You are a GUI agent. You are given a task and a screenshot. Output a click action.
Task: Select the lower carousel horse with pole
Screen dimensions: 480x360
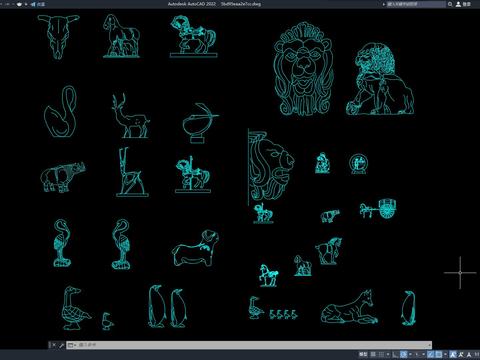tap(193, 174)
